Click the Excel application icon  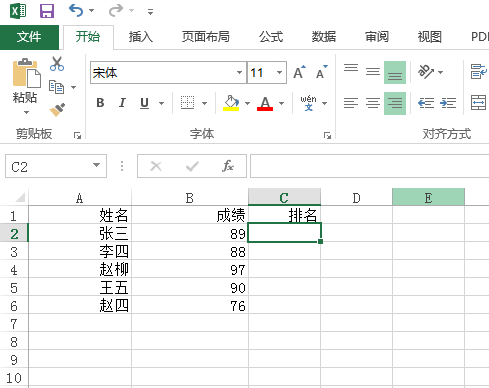point(18,11)
